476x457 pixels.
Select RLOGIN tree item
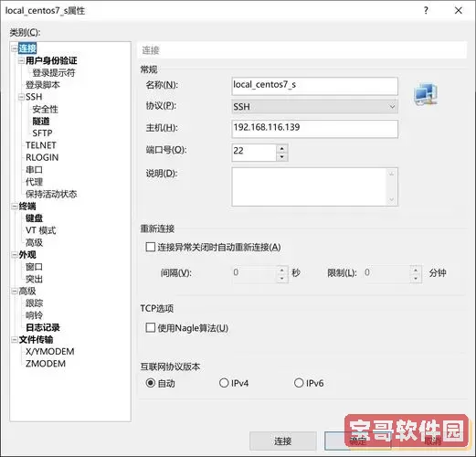(x=42, y=157)
